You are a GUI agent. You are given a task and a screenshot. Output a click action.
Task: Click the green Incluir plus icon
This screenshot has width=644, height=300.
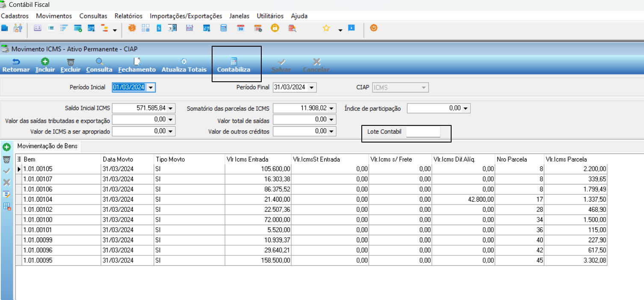[x=45, y=62]
